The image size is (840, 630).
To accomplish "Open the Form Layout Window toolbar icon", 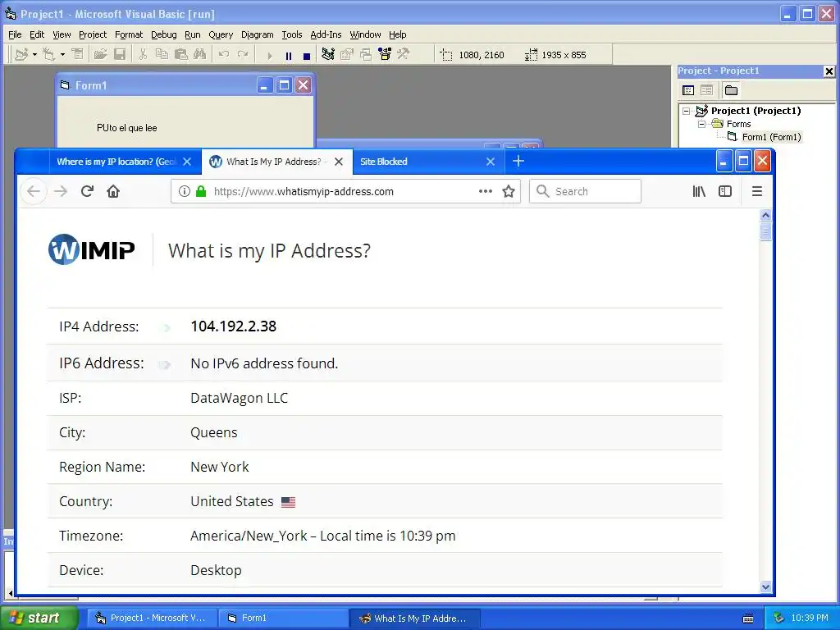I will coord(366,55).
